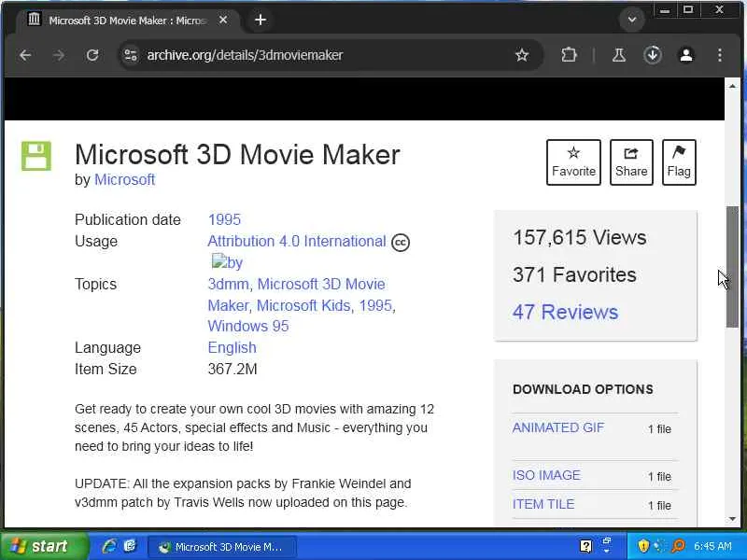Download the ISO IMAGE option
This screenshot has height=560, width=747.
tap(546, 475)
